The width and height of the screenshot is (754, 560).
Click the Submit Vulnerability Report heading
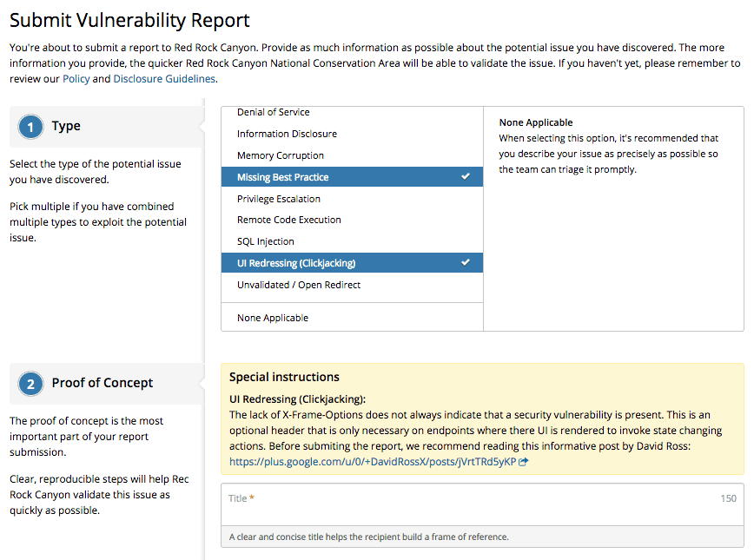tap(129, 20)
